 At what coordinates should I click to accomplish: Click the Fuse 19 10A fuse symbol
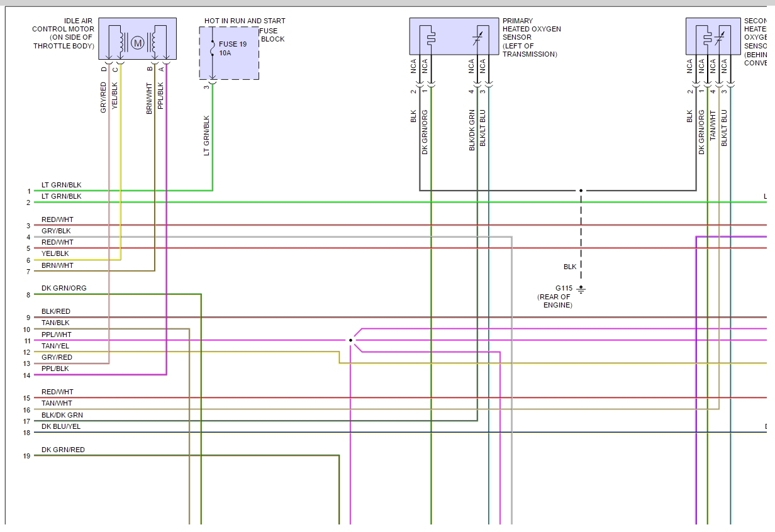pyautogui.click(x=212, y=47)
